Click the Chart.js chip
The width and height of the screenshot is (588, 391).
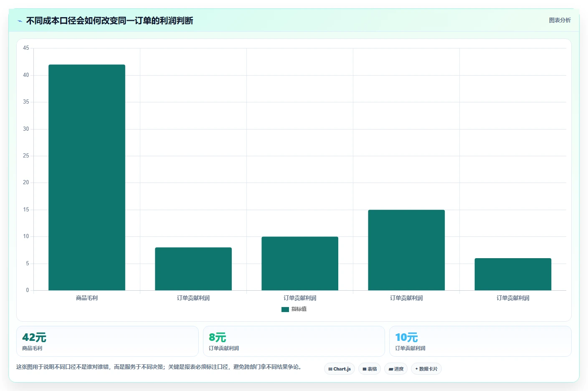tap(340, 369)
